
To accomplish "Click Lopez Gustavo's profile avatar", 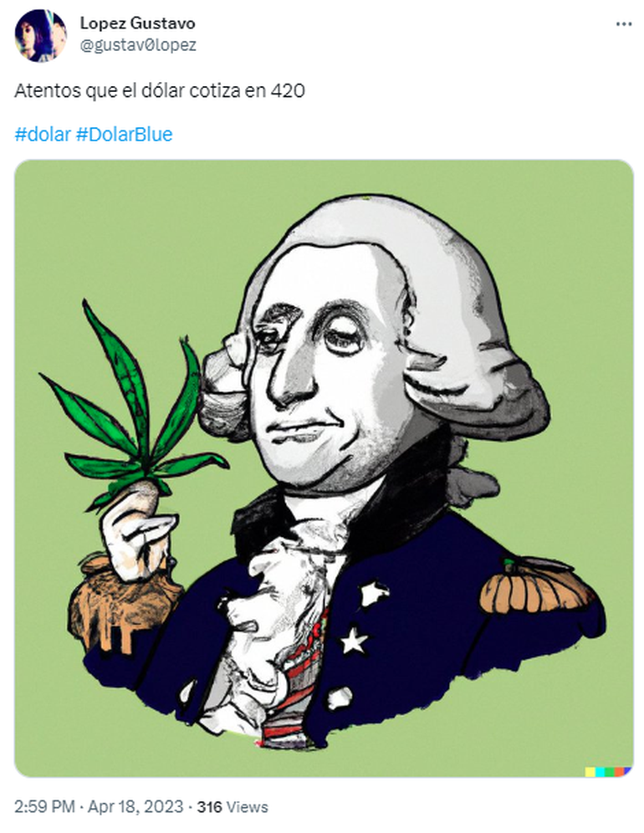I will tap(41, 35).
